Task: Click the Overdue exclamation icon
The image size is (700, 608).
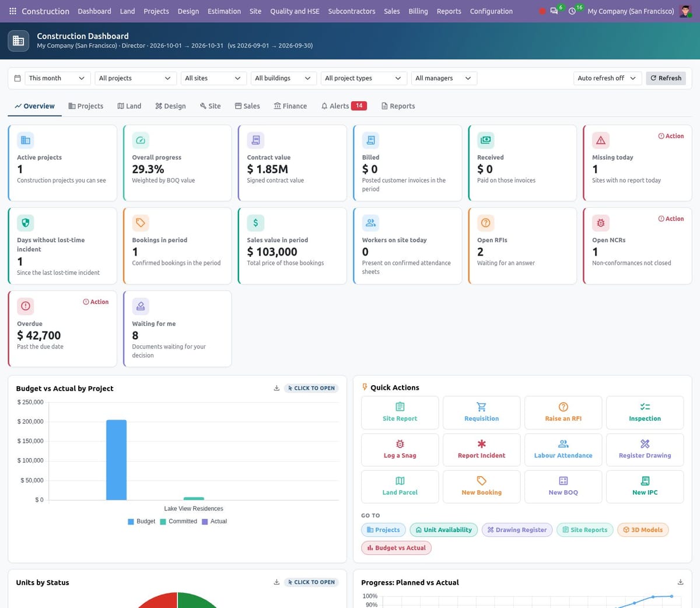Action: coord(26,306)
